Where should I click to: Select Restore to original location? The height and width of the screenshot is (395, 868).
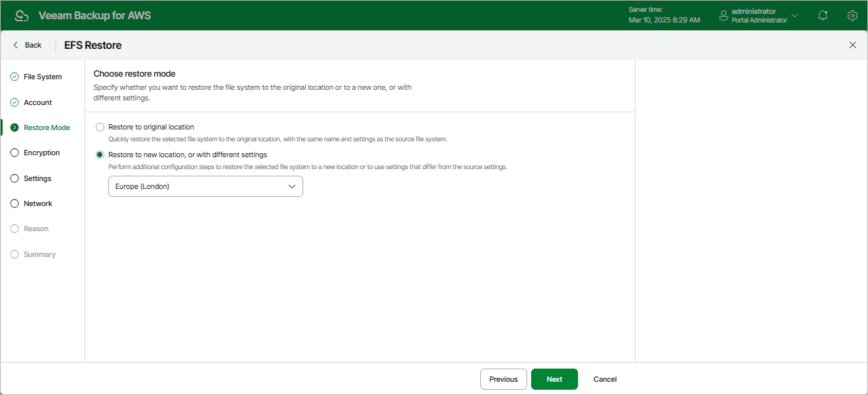click(100, 127)
